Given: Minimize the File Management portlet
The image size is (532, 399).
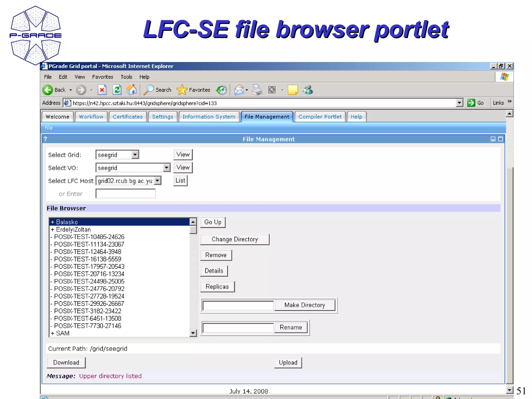Looking at the screenshot, I should pyautogui.click(x=493, y=139).
